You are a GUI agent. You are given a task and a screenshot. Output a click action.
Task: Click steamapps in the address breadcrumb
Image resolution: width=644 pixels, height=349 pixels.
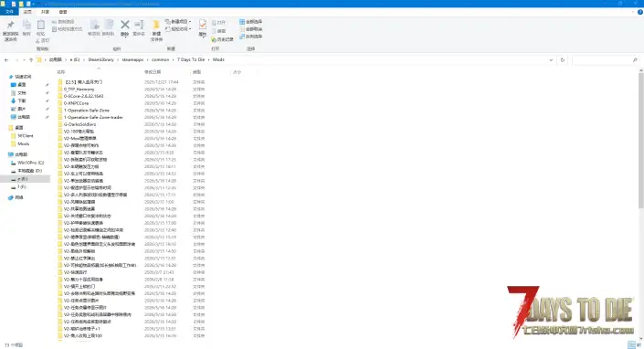(x=132, y=60)
